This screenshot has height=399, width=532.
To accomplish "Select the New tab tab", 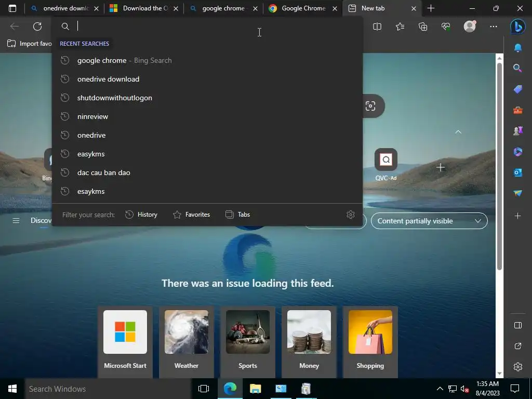I will 382,8.
